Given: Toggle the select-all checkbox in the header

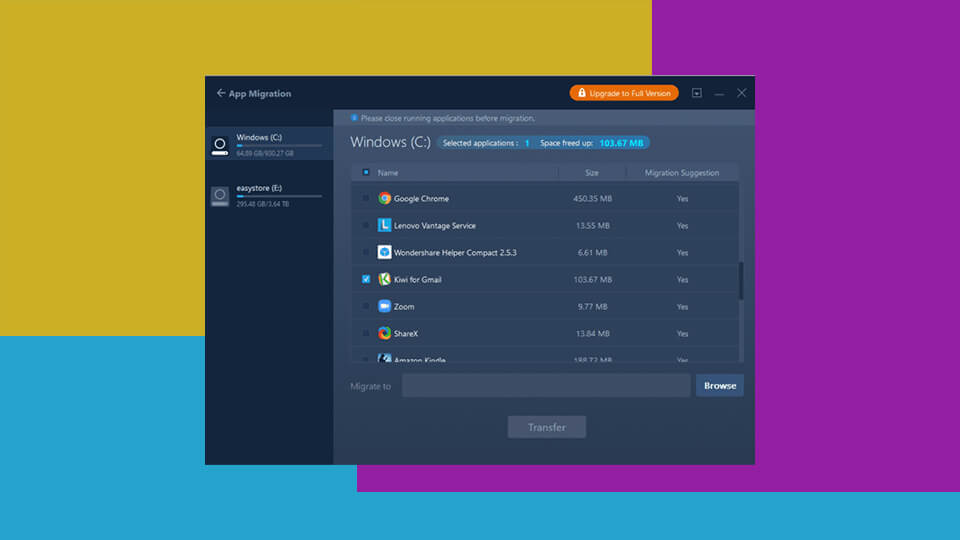Looking at the screenshot, I should 366,172.
